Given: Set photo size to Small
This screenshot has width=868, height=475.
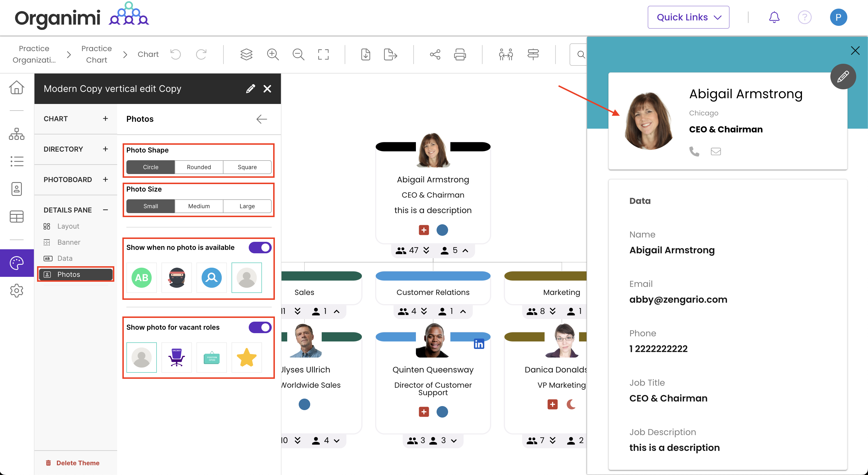Looking at the screenshot, I should click(x=151, y=206).
